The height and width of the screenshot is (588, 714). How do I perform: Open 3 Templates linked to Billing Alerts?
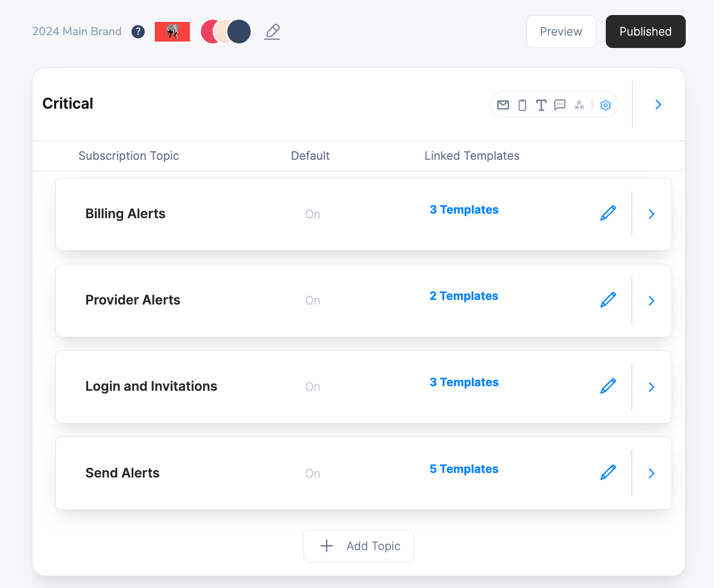click(464, 210)
